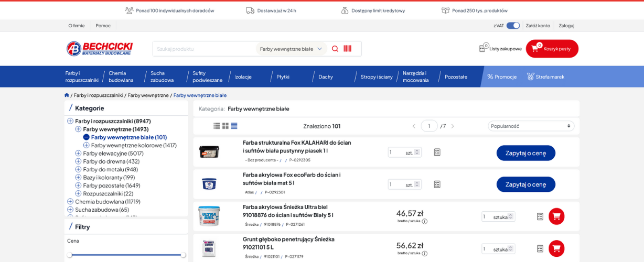The width and height of the screenshot is (644, 262).
Task: Open Płytki nav menu
Action: [283, 77]
